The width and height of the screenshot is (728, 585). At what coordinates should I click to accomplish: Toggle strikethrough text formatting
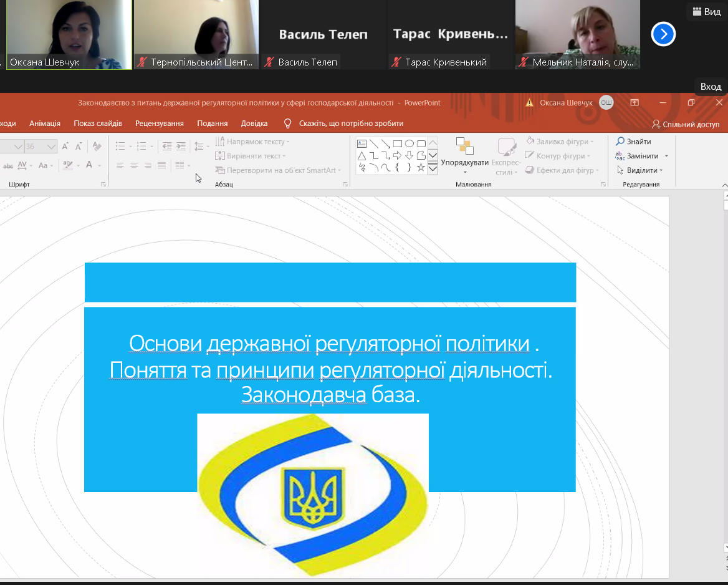click(8, 165)
